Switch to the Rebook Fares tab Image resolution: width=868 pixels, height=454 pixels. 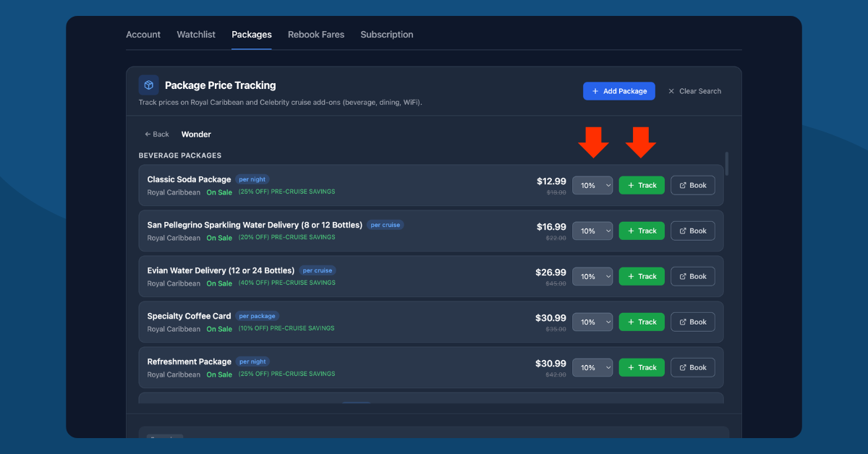pyautogui.click(x=316, y=34)
